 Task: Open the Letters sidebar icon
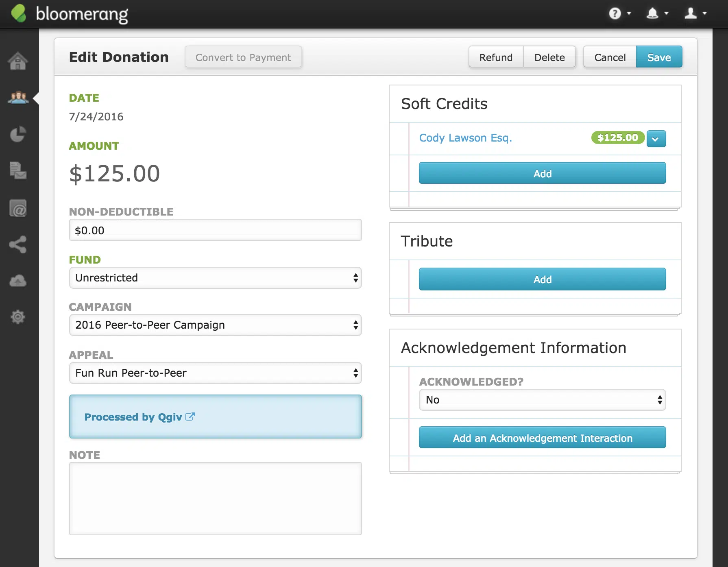[18, 170]
